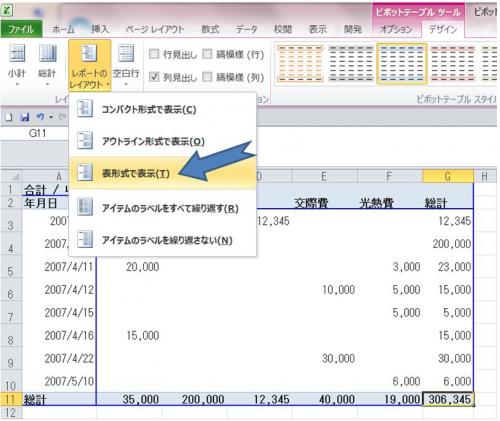
Task: Switch to the データ tab
Action: pos(247,29)
